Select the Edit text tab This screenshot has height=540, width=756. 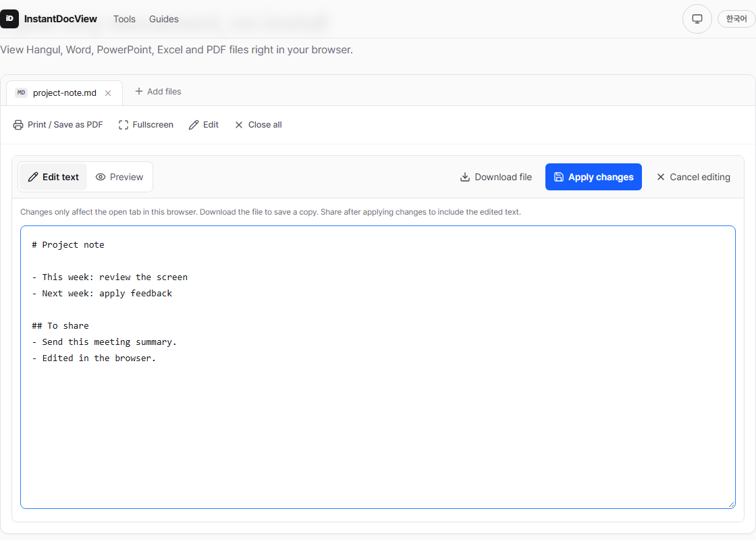pos(53,177)
